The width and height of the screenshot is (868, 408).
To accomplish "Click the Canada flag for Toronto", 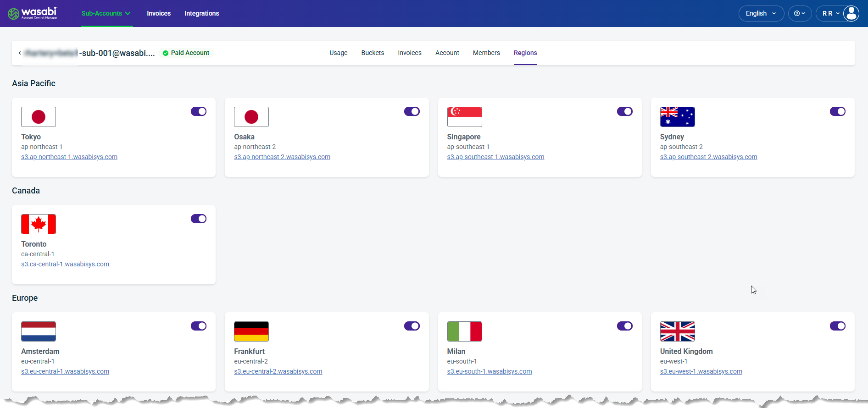I will click(39, 224).
